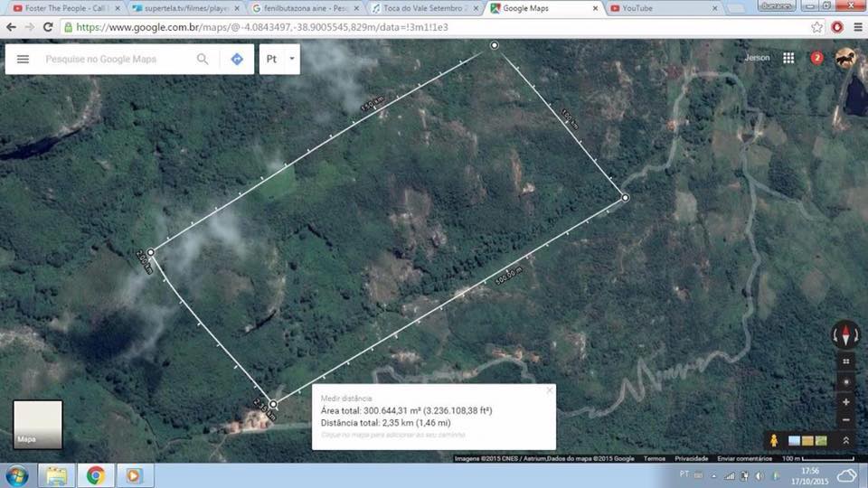This screenshot has width=868, height=488.
Task: Close the Medir distância panel
Action: tap(549, 390)
